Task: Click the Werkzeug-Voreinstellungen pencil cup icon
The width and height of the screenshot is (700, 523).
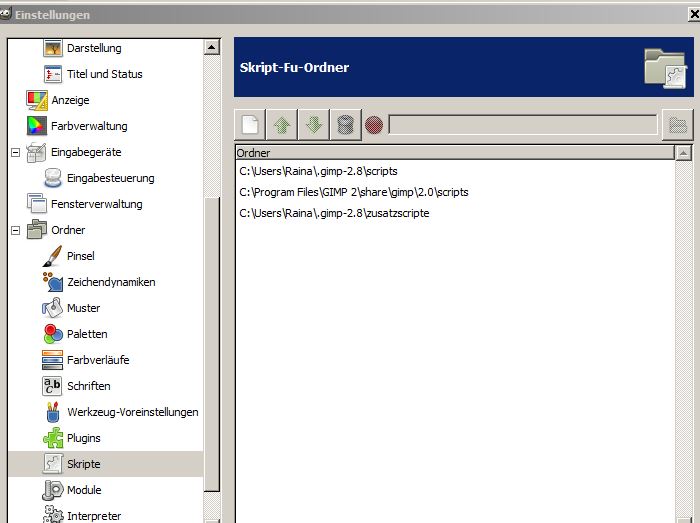Action: (x=53, y=412)
